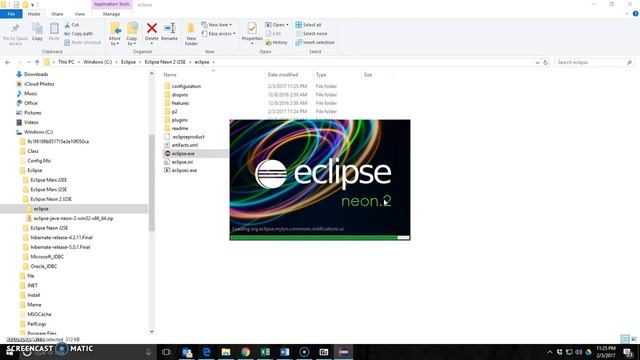The image size is (640, 360).
Task: Open Google Chrome from the taskbar
Action: tap(245, 352)
